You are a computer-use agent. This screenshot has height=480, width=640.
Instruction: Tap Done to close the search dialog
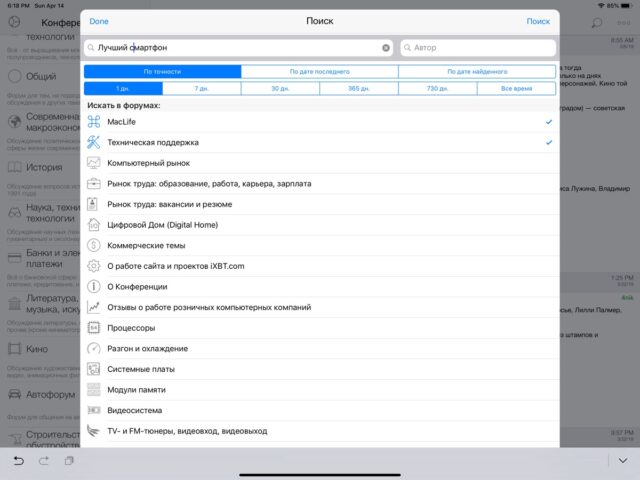(x=99, y=21)
